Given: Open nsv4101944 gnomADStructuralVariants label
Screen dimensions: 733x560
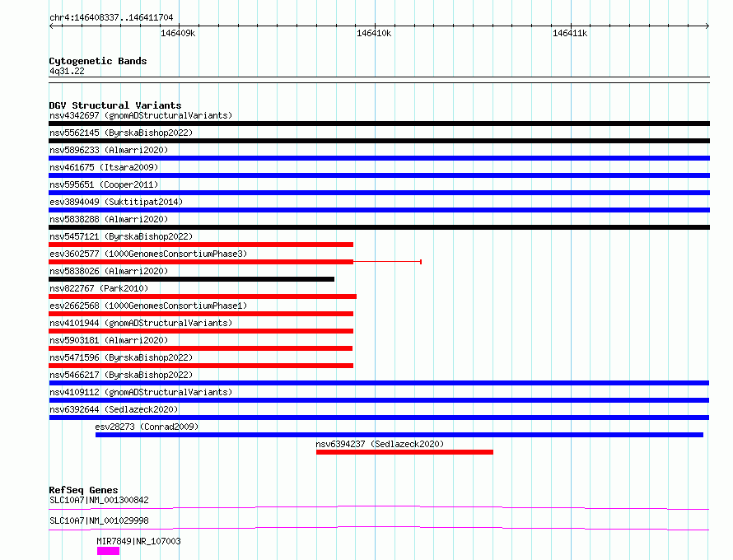Looking at the screenshot, I should click(141, 323).
